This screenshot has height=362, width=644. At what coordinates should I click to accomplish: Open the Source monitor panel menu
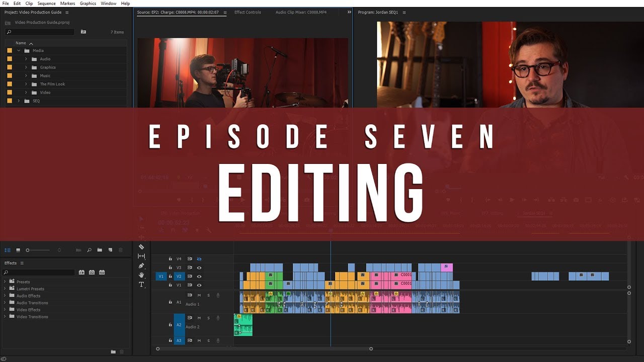225,12
